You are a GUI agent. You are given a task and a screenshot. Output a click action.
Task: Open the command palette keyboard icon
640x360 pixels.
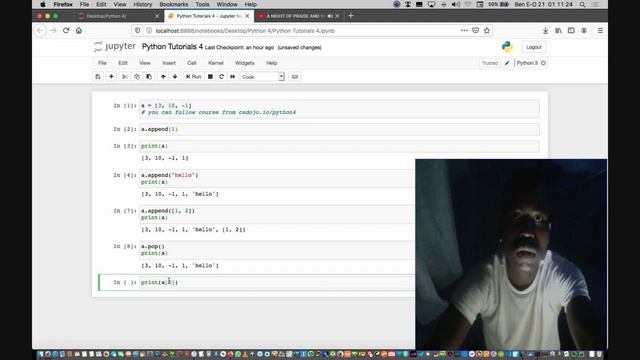pyautogui.click(x=295, y=77)
